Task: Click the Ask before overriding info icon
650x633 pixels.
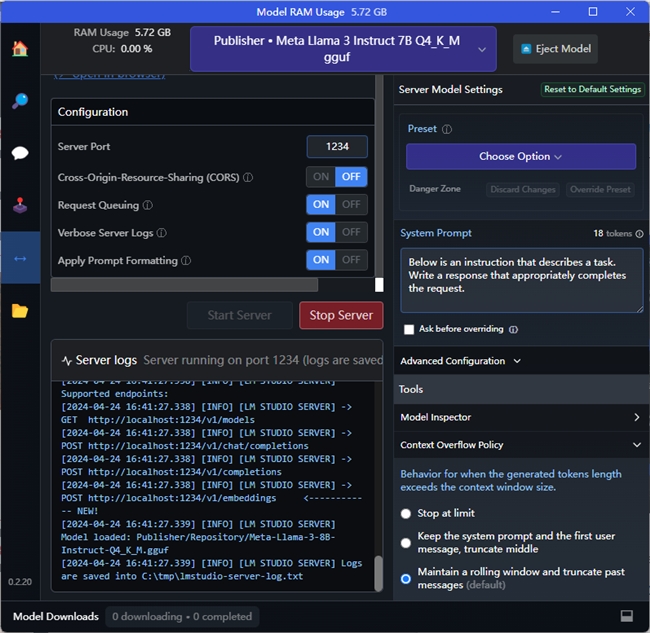Action: (514, 330)
